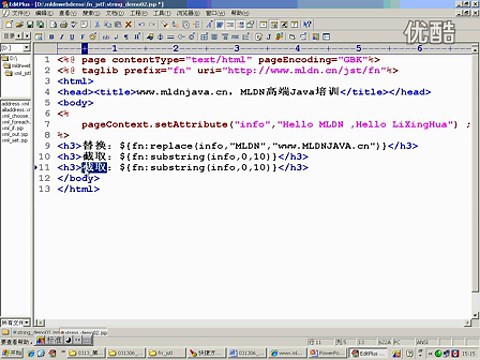Click the Save All icon
Image resolution: width=480 pixels, height=360 pixels.
click(x=40, y=24)
